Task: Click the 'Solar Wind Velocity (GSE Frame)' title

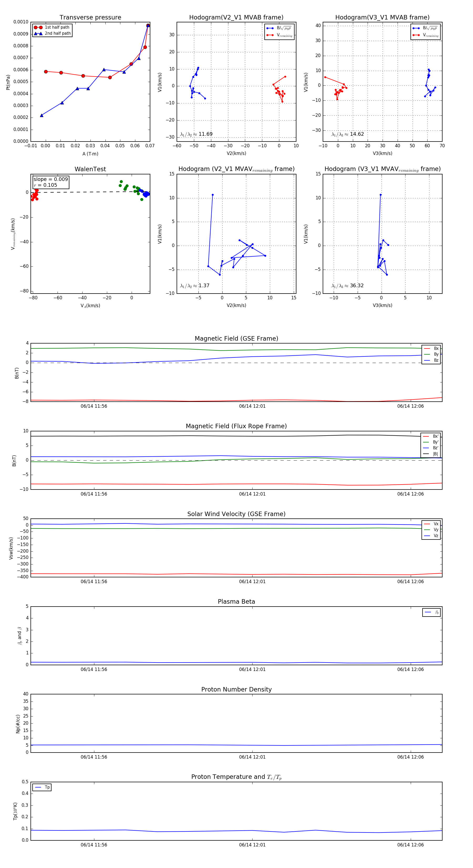Action: [236, 514]
